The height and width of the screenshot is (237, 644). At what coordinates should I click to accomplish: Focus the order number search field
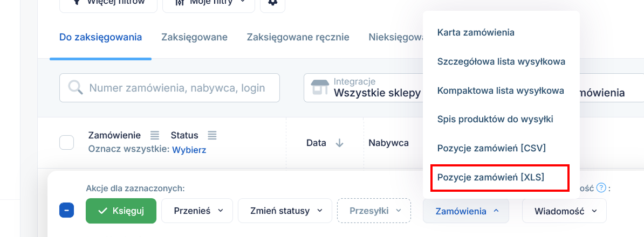(169, 88)
